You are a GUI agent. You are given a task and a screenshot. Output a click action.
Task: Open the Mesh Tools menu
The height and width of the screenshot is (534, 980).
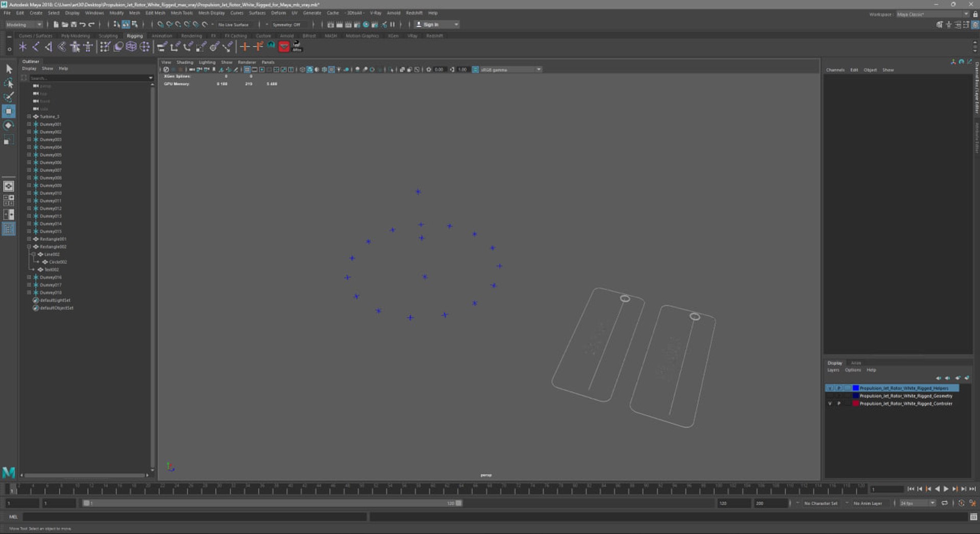[182, 13]
